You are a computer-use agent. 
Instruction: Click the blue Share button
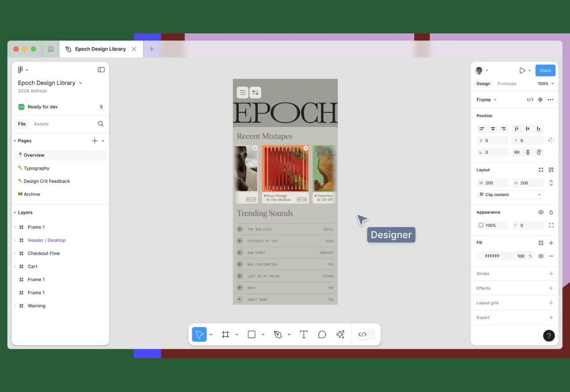click(545, 70)
